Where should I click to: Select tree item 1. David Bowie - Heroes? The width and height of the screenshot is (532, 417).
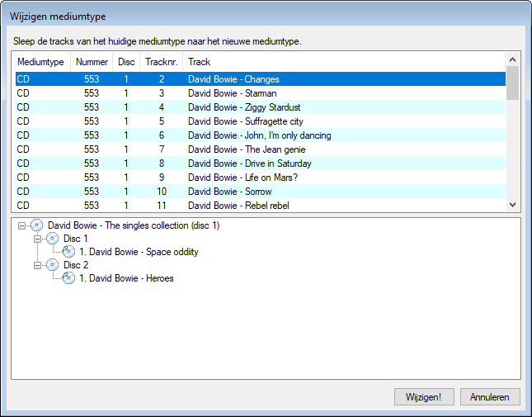click(126, 278)
